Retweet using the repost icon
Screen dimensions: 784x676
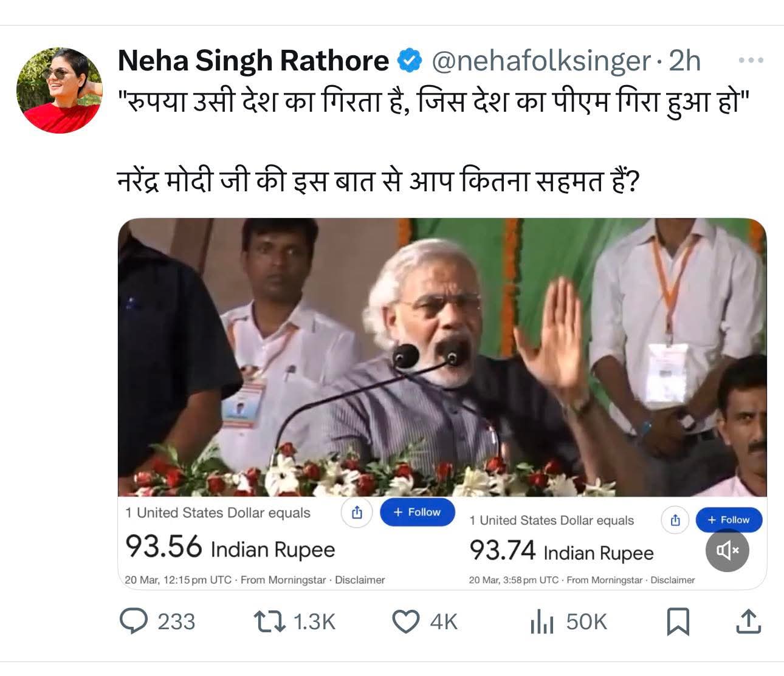(x=269, y=621)
